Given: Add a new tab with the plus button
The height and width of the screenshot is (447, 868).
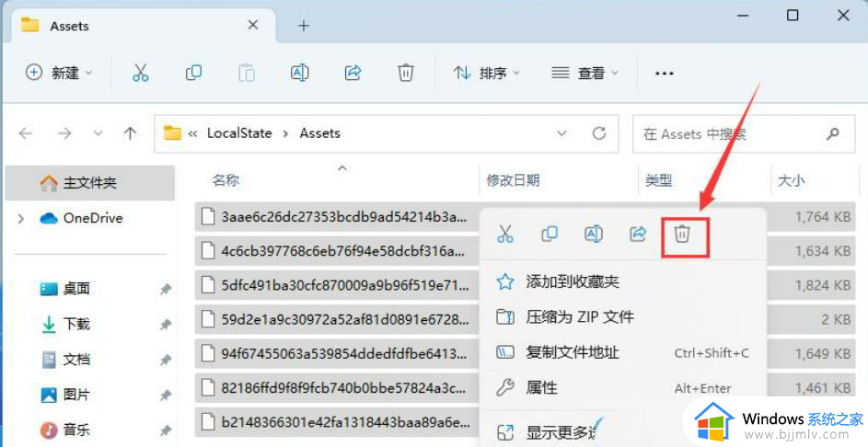Looking at the screenshot, I should pos(304,26).
